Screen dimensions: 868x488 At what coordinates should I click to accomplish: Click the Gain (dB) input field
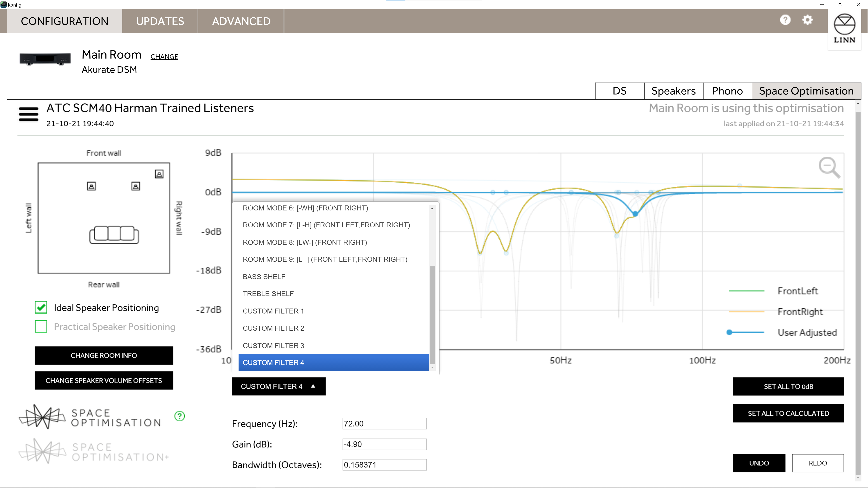coord(384,444)
